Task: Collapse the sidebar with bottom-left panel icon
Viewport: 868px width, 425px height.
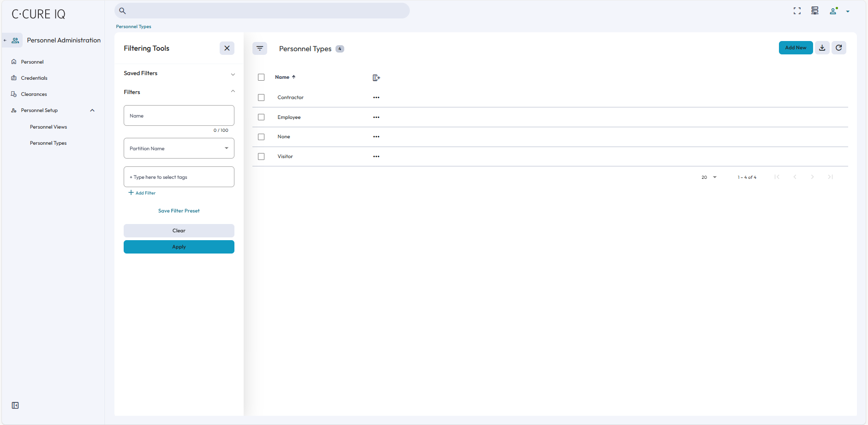Action: (15, 406)
